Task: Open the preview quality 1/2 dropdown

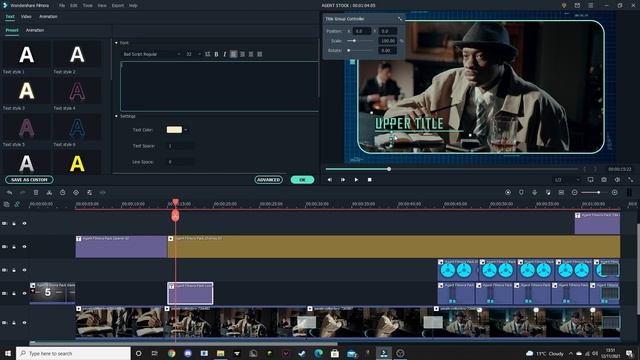Action: pos(567,180)
